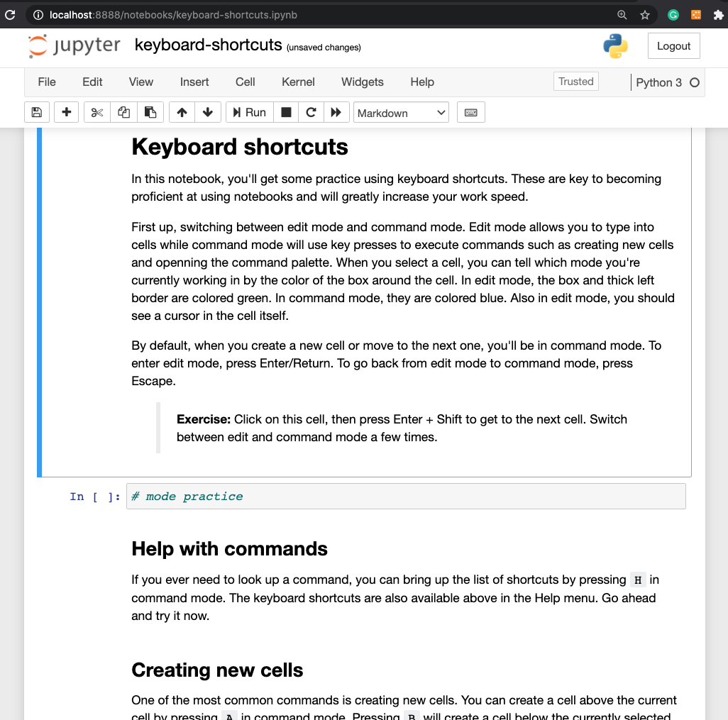Screen dimensions: 728x720
Task: Restart the kernel with the refresh icon
Action: pos(311,112)
